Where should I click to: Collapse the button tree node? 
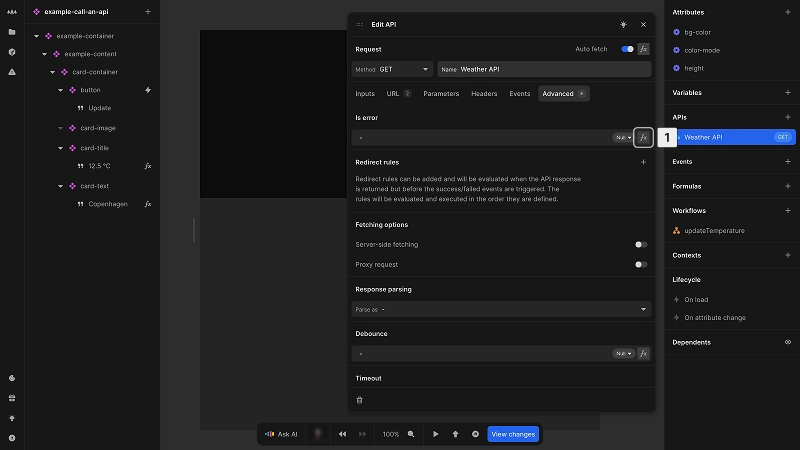[60, 90]
